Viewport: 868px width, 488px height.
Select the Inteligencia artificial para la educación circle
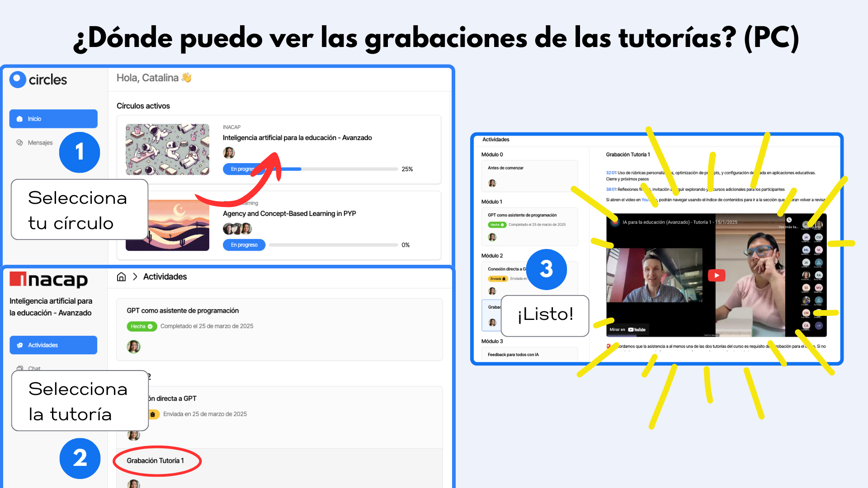(297, 138)
